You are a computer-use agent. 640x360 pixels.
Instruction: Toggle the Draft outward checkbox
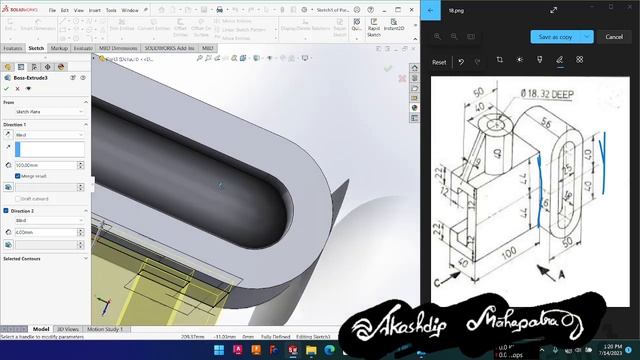click(18, 199)
